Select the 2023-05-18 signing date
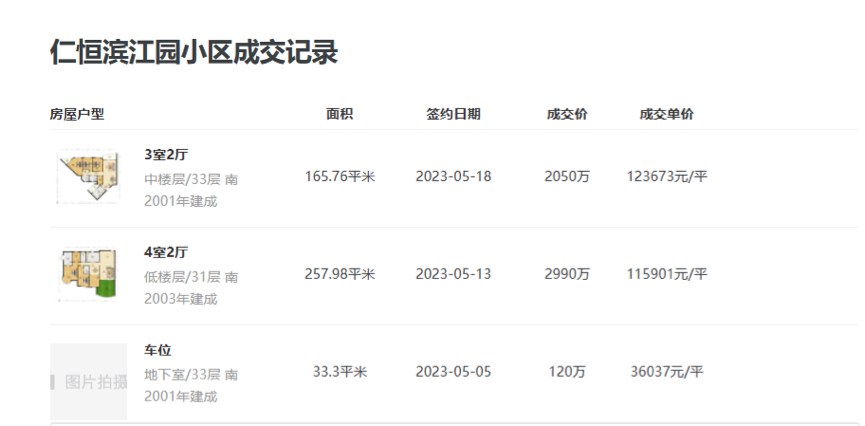Screen dimensions: 865x426 click(453, 177)
